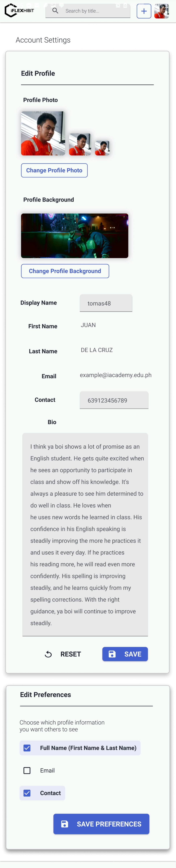Open the user avatar in header
Viewport: 176px width, 868px height.
(162, 11)
